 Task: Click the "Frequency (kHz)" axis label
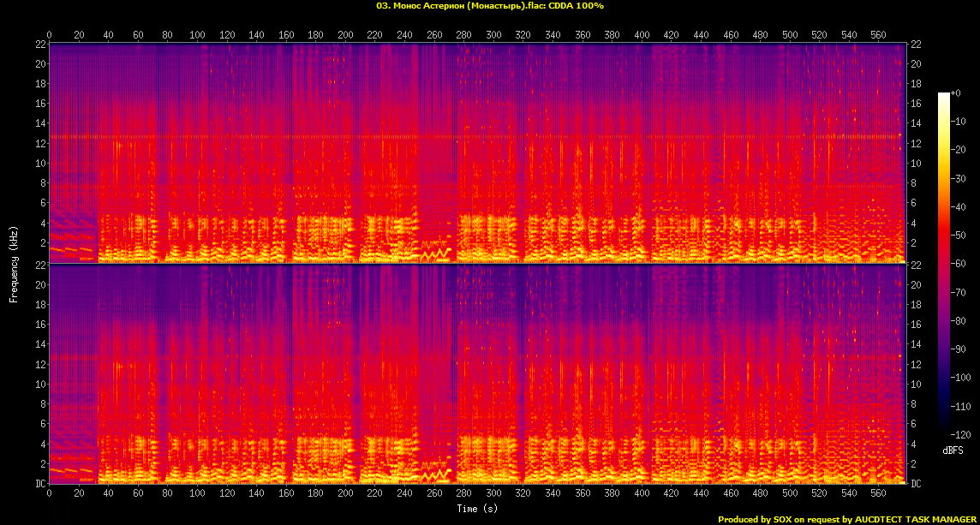pos(14,264)
